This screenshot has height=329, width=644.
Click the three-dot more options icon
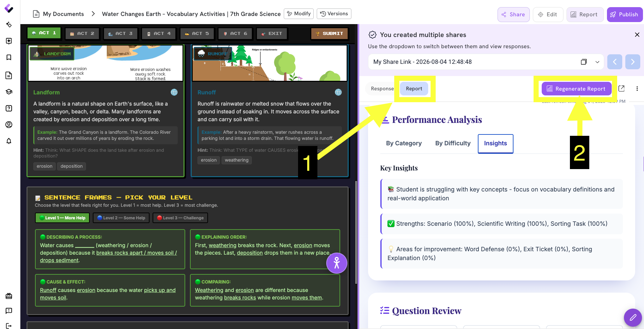point(637,89)
